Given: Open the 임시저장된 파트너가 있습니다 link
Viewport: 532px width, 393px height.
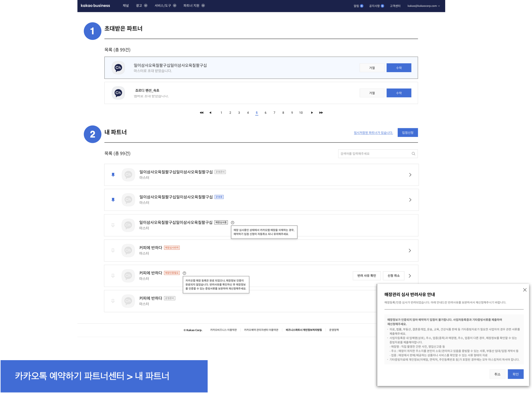Looking at the screenshot, I should click(373, 133).
